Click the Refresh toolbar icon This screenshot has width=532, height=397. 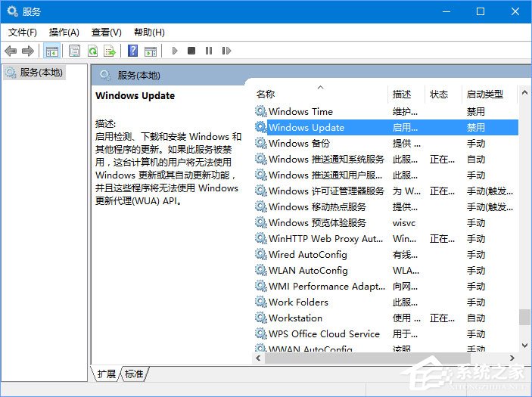pos(92,51)
